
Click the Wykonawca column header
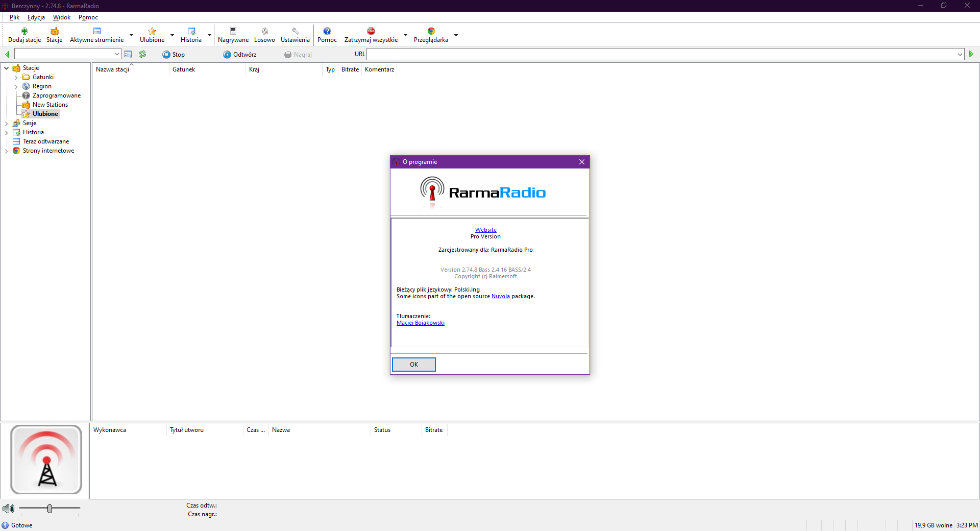[128, 430]
